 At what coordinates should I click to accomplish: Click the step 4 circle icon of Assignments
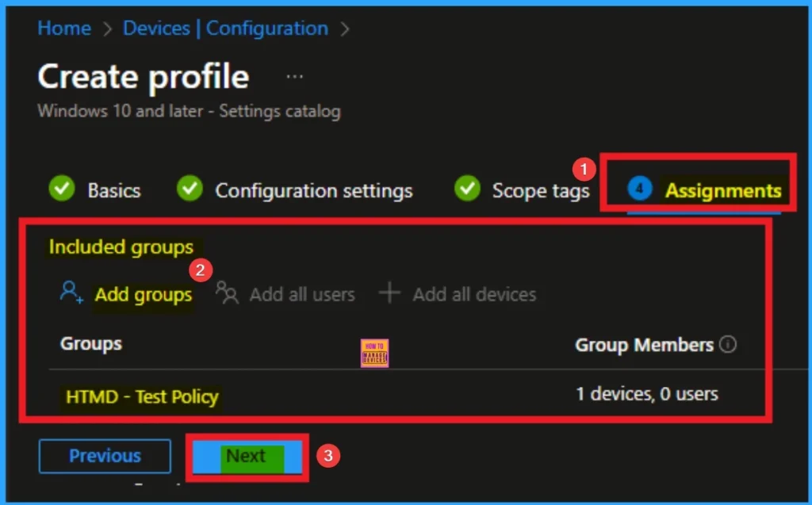click(640, 189)
